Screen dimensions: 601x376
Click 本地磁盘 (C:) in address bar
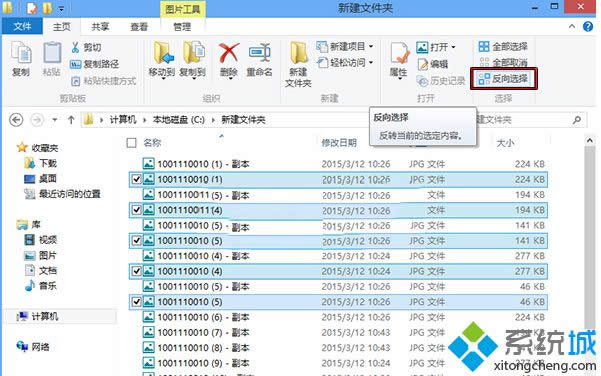pyautogui.click(x=179, y=120)
